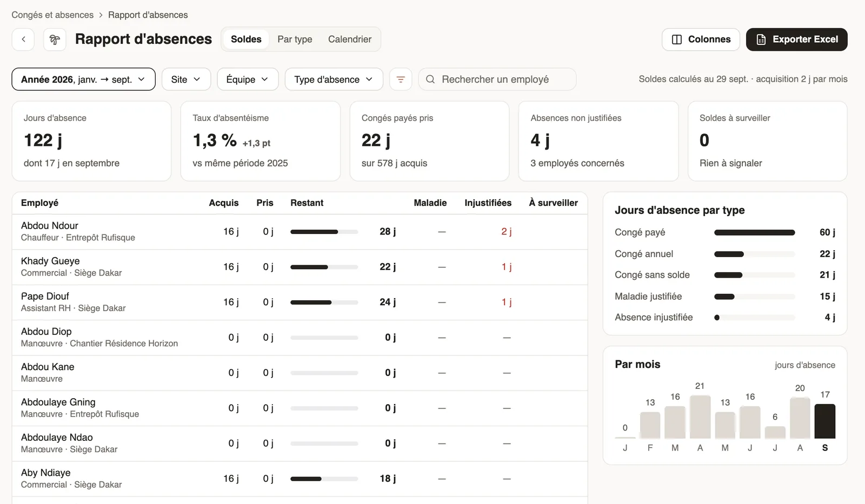Select employee Pape Diouf
Viewport: 865px width, 504px height.
tap(300, 303)
